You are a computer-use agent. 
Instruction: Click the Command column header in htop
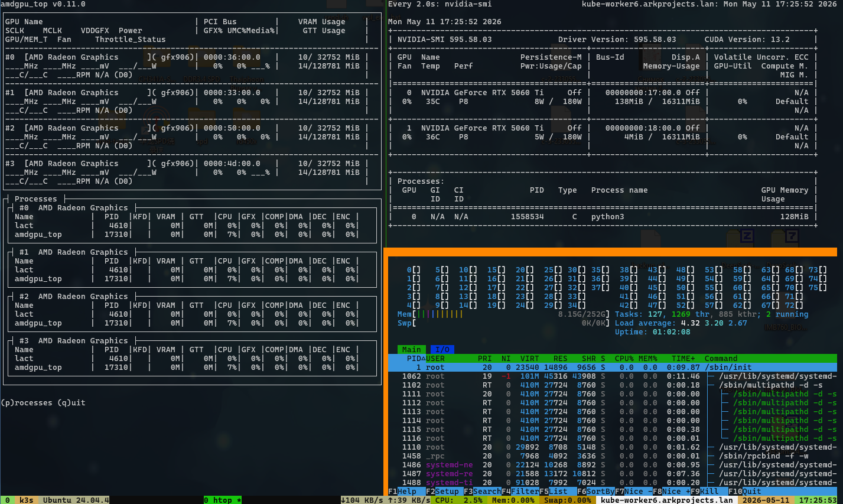coord(721,359)
